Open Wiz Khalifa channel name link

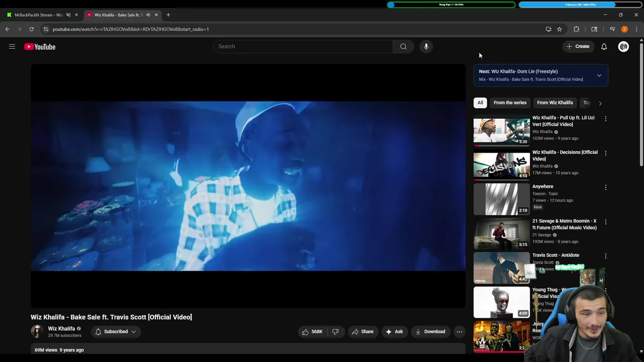[61, 329]
